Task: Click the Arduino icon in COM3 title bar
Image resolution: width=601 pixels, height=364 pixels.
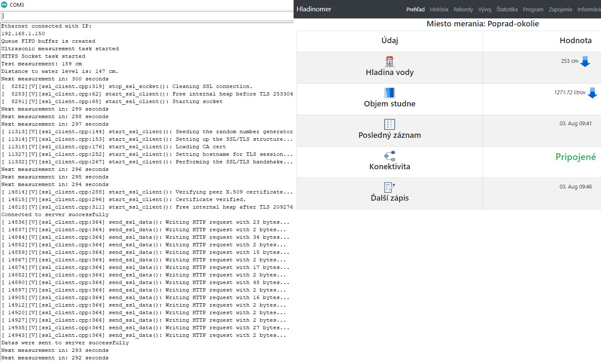Action: [5, 5]
